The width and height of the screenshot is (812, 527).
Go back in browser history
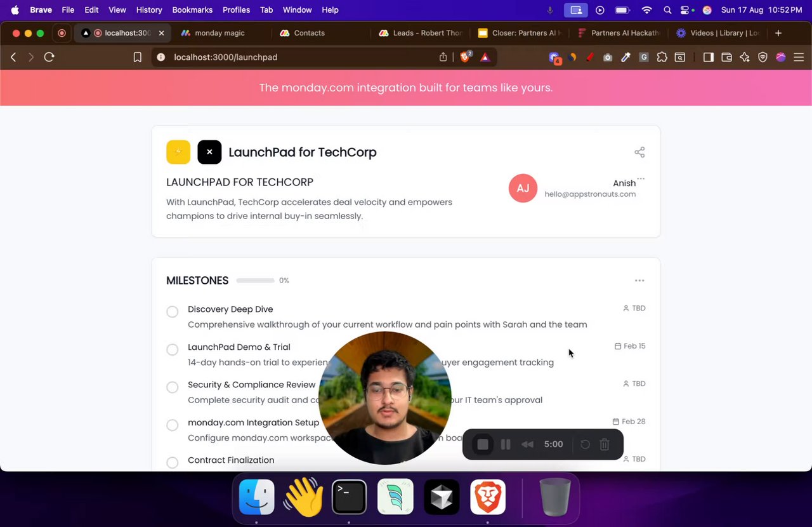[x=13, y=57]
